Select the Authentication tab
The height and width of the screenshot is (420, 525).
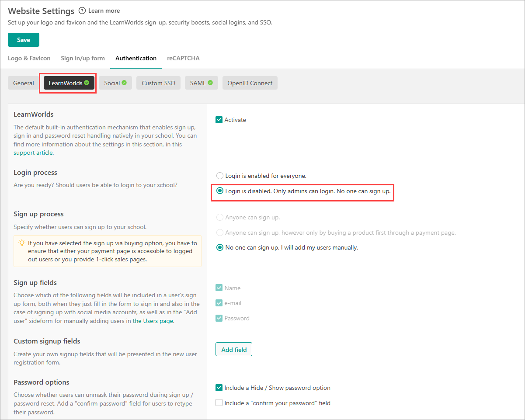tap(136, 58)
